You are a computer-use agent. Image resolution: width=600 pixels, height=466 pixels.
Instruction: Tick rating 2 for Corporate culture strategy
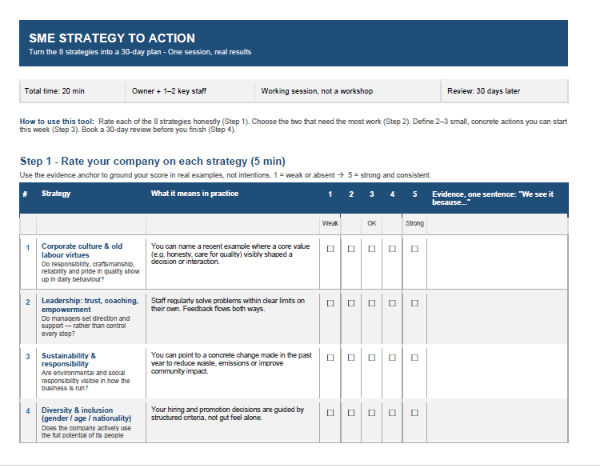pos(351,249)
